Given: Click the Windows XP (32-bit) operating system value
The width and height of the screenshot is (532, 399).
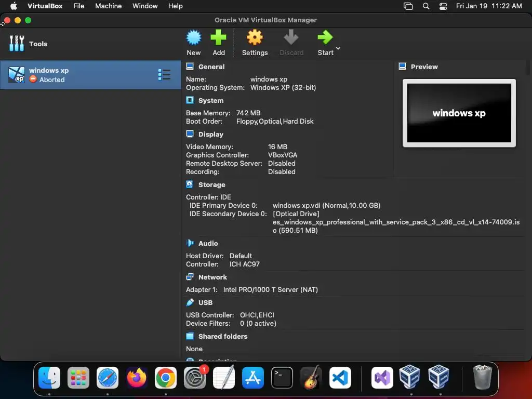Looking at the screenshot, I should pyautogui.click(x=283, y=87).
